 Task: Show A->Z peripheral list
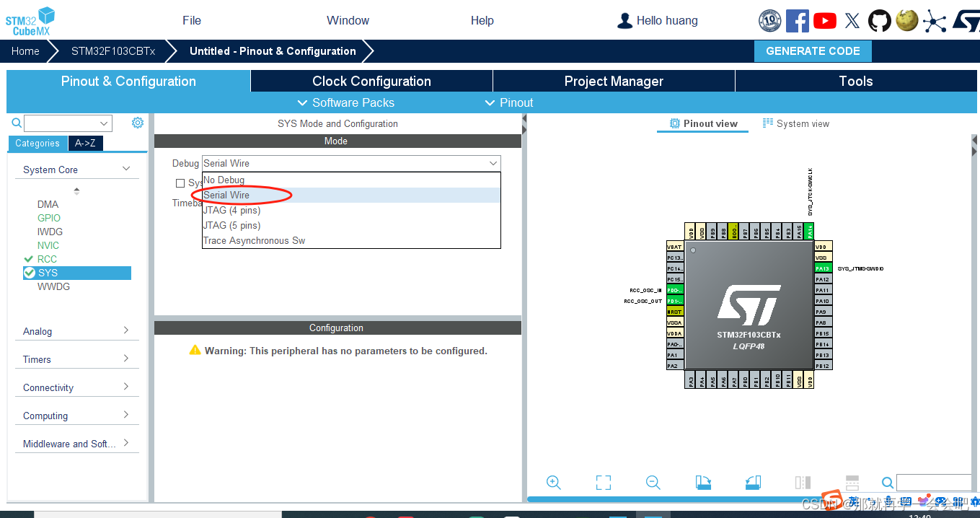pos(86,143)
